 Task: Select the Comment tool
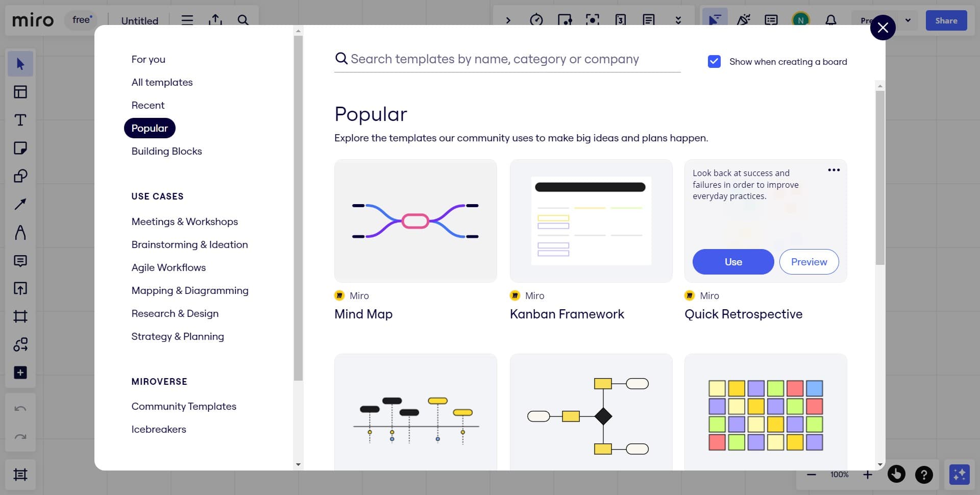point(20,261)
